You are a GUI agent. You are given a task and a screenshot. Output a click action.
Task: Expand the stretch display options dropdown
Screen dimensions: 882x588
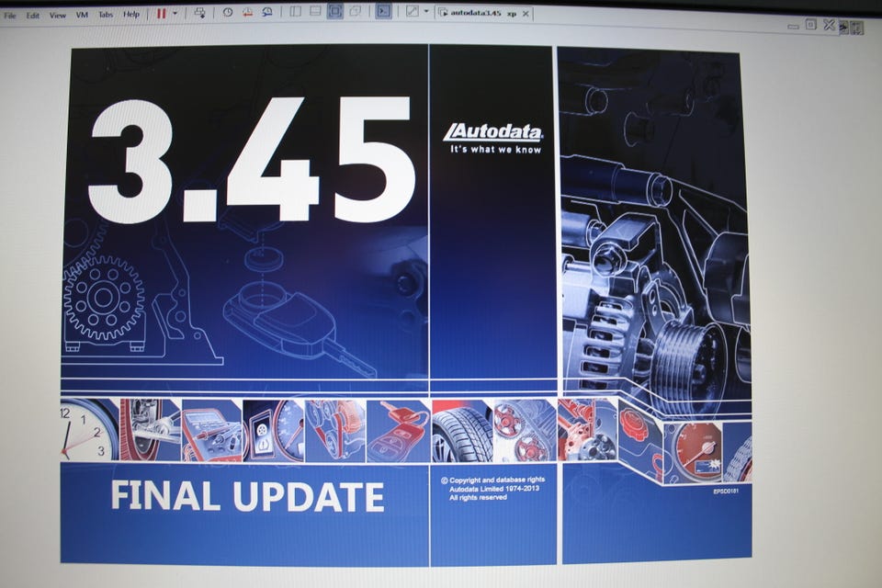(x=426, y=12)
